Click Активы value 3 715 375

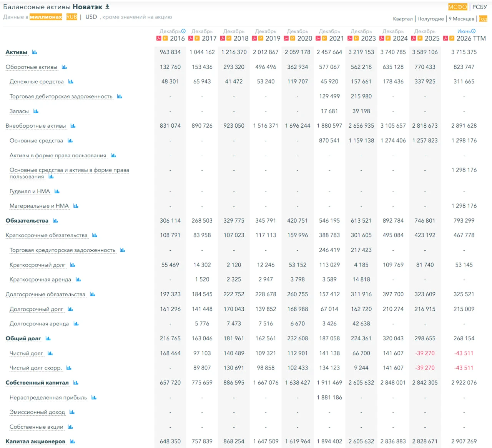(x=464, y=52)
